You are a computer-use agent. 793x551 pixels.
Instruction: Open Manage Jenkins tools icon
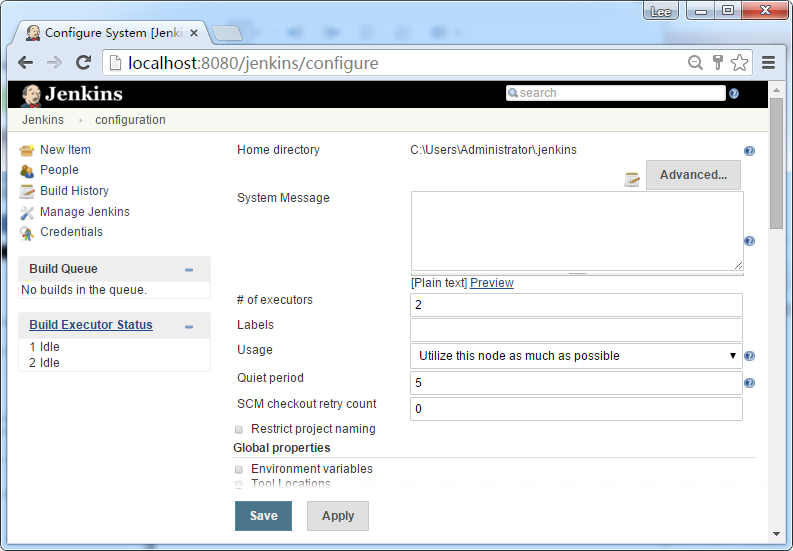pyautogui.click(x=27, y=212)
